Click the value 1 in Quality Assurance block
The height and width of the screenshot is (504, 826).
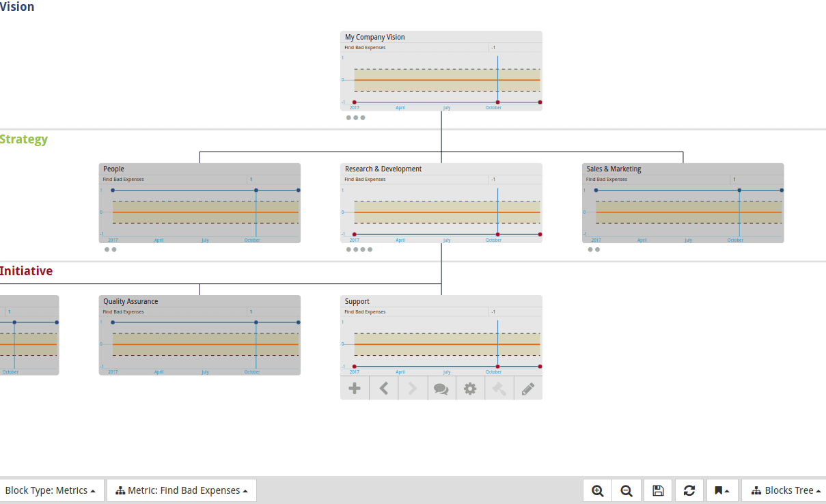251,312
